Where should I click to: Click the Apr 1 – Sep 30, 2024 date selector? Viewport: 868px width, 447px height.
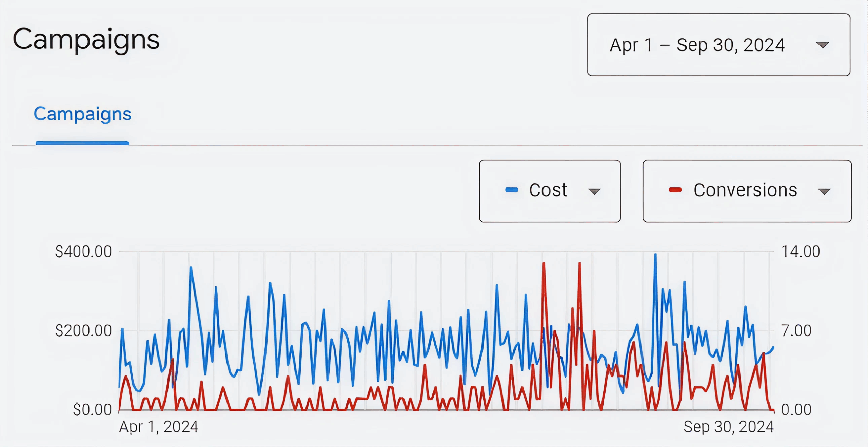pyautogui.click(x=719, y=45)
